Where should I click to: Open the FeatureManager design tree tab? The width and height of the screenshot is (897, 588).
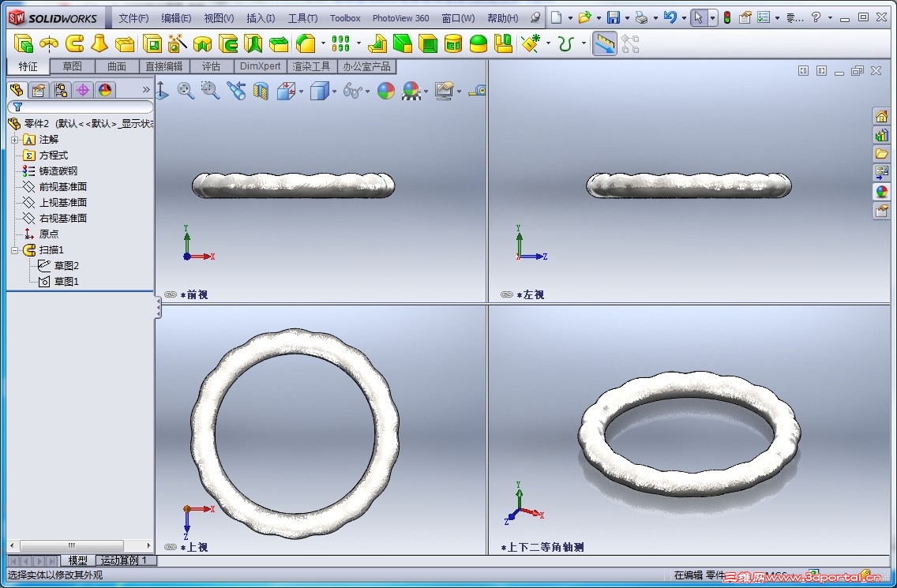point(17,90)
